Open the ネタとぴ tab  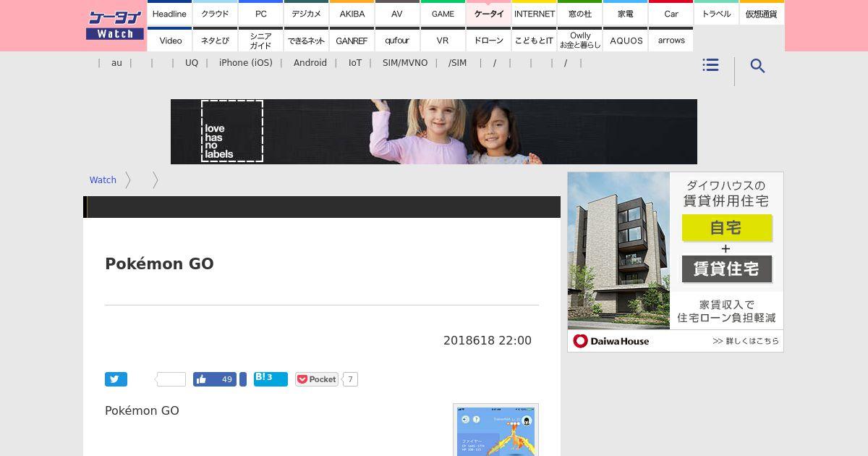(x=215, y=40)
